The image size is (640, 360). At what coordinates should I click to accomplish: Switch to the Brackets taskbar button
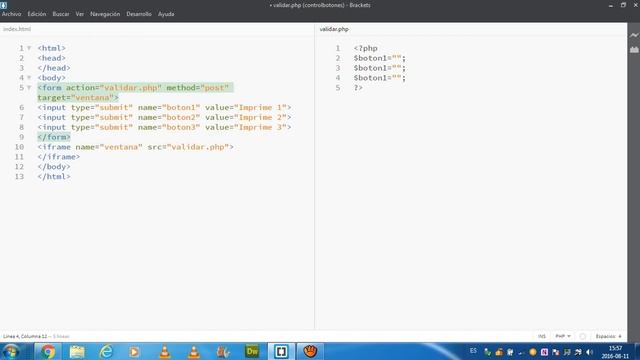click(281, 351)
